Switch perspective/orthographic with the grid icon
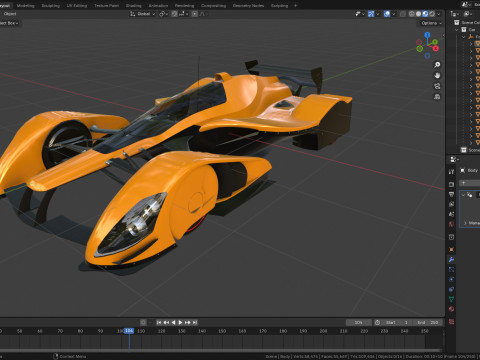480x360 pixels. pos(437,97)
